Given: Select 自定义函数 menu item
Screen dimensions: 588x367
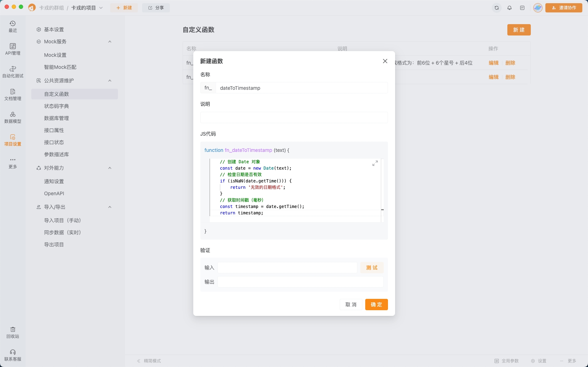Looking at the screenshot, I should pyautogui.click(x=75, y=94).
